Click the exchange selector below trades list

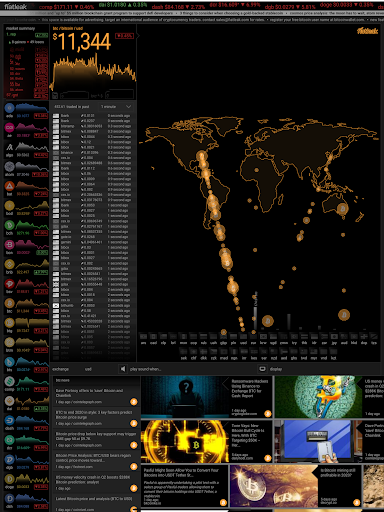[x=60, y=369]
